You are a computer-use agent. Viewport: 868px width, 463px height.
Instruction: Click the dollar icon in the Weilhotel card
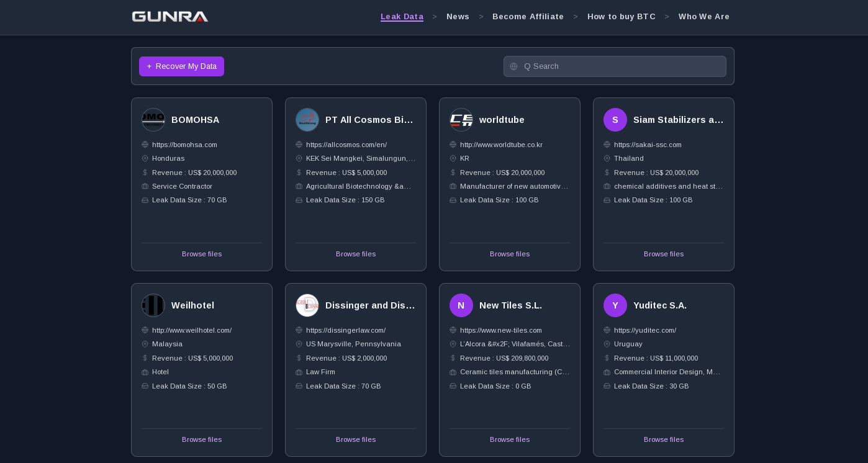click(145, 358)
